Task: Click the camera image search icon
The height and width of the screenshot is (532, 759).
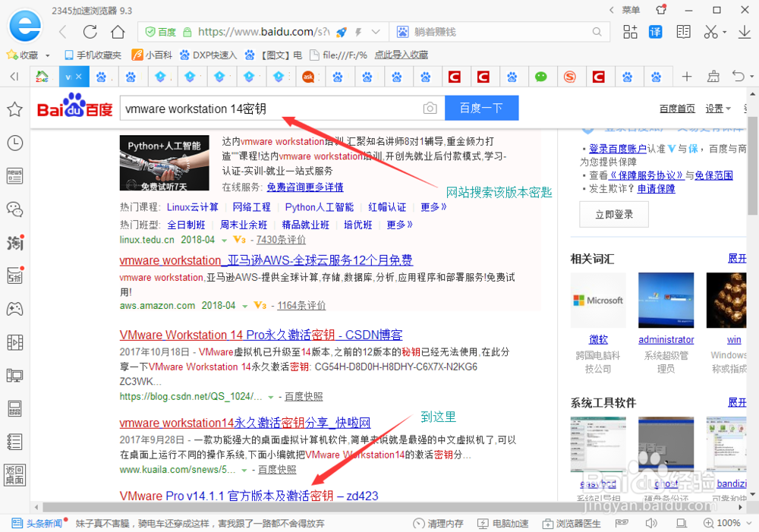Action: (x=430, y=108)
